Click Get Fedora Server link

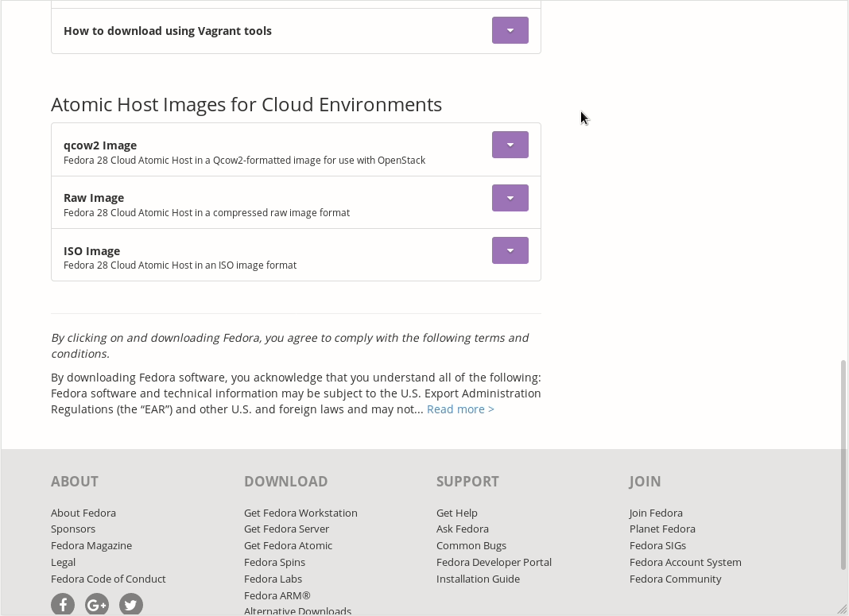click(x=286, y=529)
